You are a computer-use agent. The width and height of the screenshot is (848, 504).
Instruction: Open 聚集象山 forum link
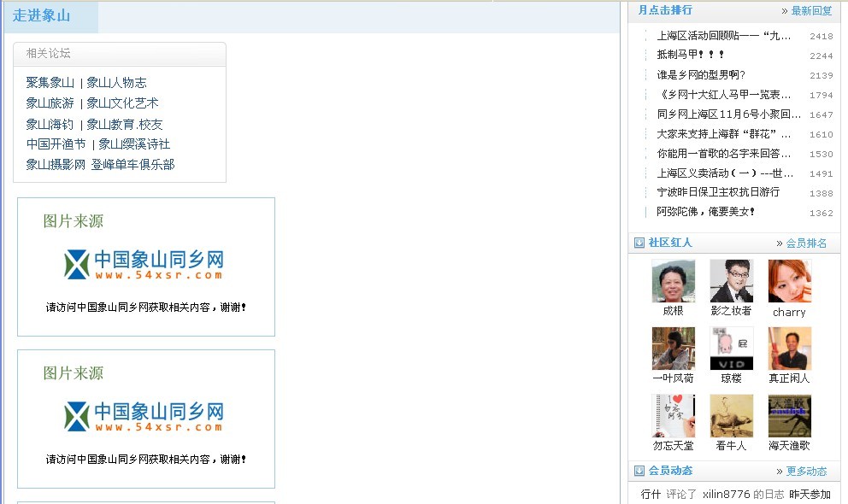tap(50, 83)
